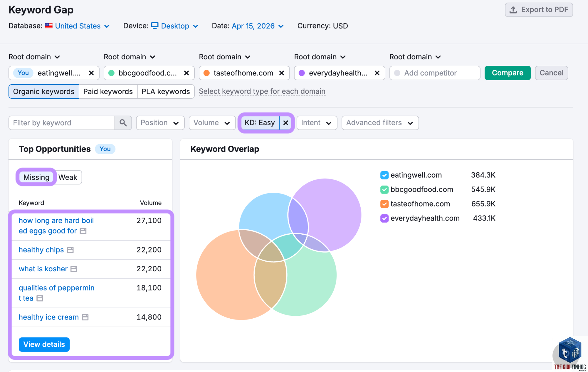Expand Root domain dropdown above bbcgoodfood
This screenshot has width=588, height=372.
click(129, 57)
